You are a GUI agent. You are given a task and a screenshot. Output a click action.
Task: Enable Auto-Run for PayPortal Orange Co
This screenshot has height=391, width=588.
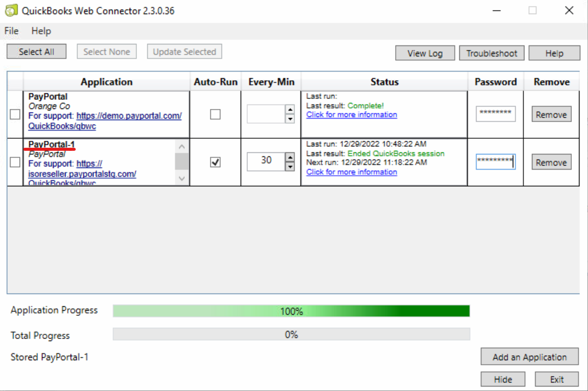click(x=215, y=115)
